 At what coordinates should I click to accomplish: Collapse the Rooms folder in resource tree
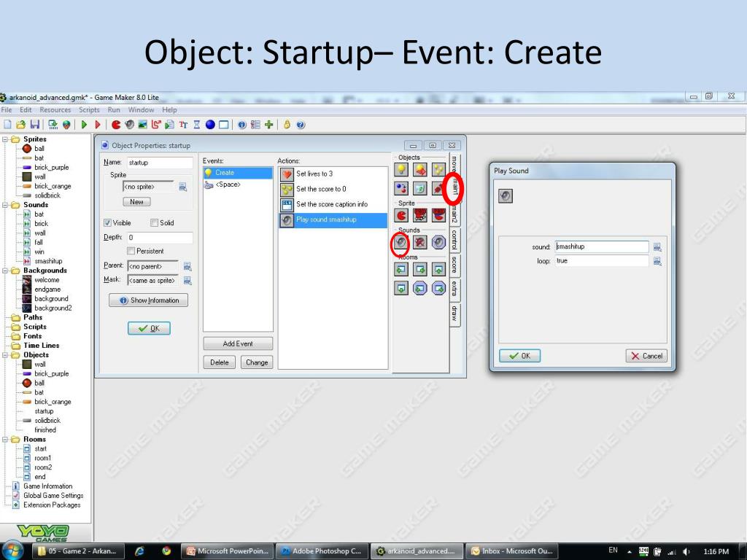click(x=5, y=439)
